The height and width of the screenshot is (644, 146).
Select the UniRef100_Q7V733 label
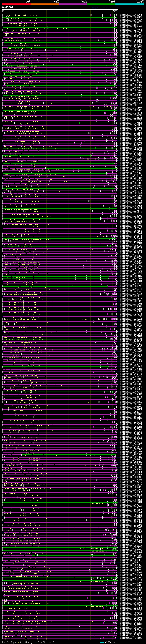[131, 555]
